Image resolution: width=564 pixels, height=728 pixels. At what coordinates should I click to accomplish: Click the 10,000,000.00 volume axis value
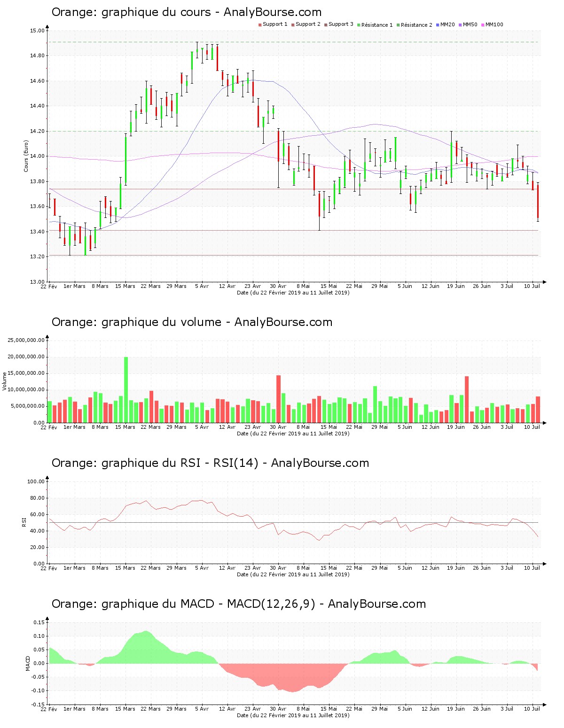[x=26, y=390]
